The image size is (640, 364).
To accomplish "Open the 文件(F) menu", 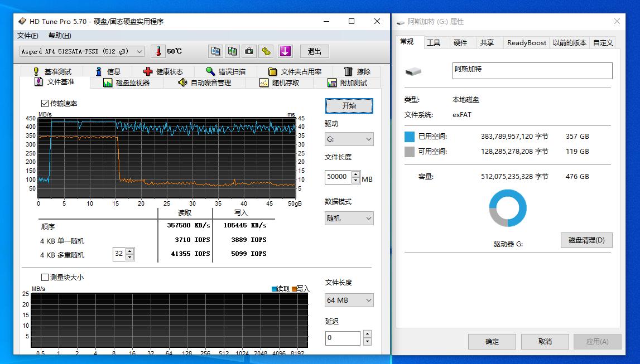I will [27, 35].
